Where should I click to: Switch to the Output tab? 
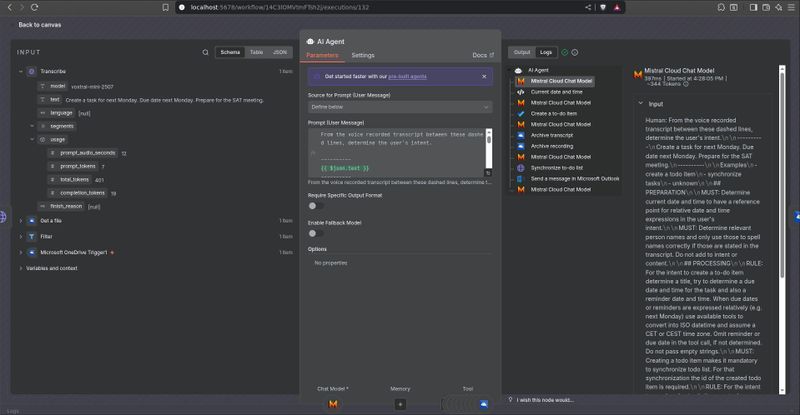[x=522, y=52]
